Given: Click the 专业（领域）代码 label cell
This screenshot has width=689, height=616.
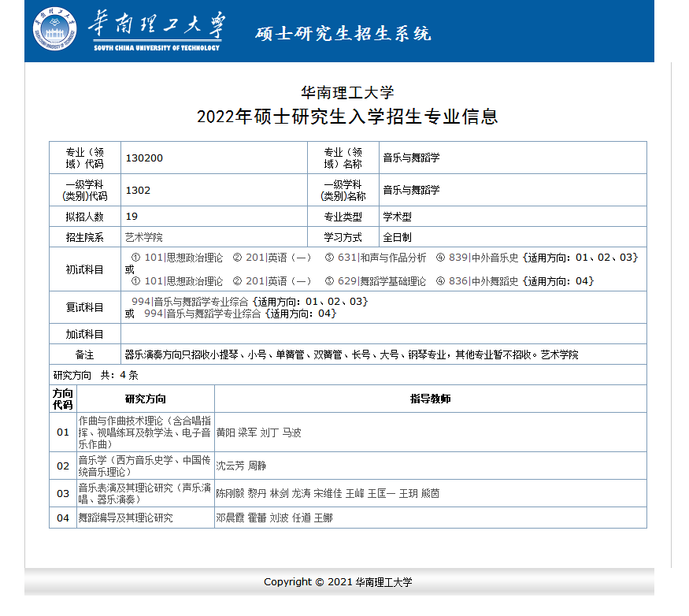Looking at the screenshot, I should (85, 158).
